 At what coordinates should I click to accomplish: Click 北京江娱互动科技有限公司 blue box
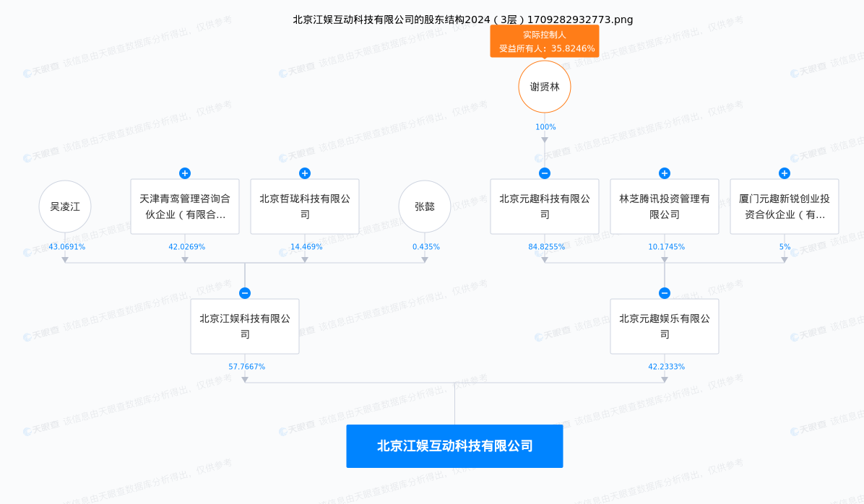click(454, 446)
